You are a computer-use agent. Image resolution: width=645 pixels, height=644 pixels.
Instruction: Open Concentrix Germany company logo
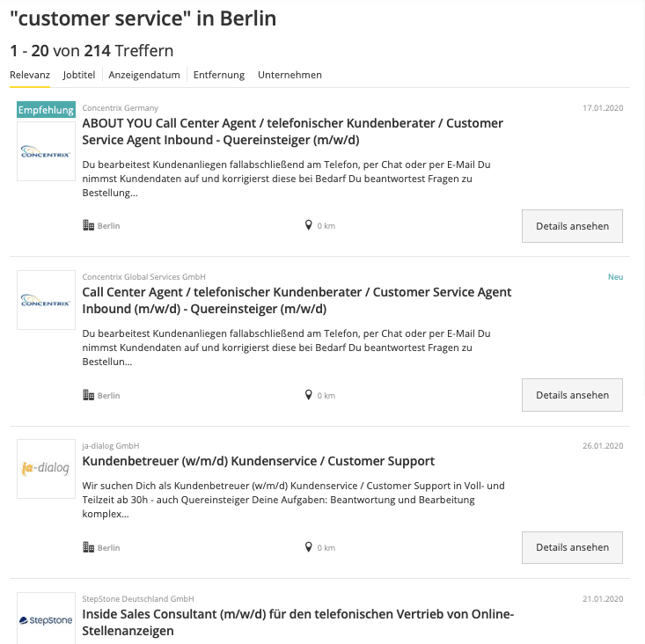click(46, 151)
